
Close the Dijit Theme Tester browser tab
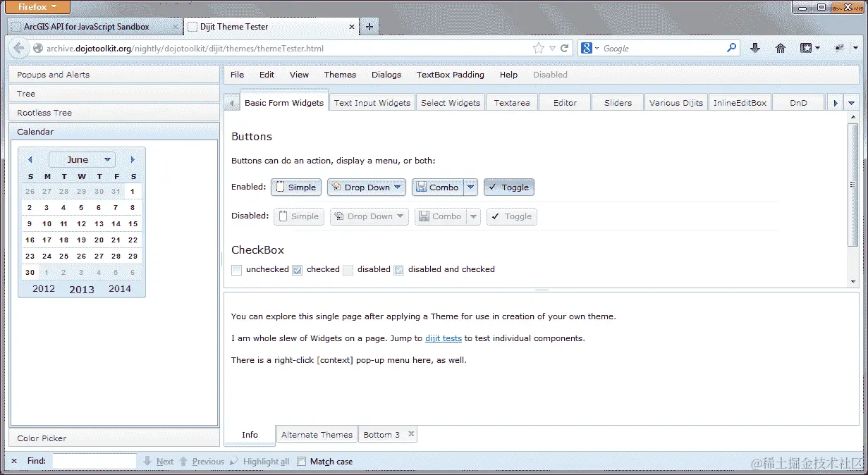[352, 27]
